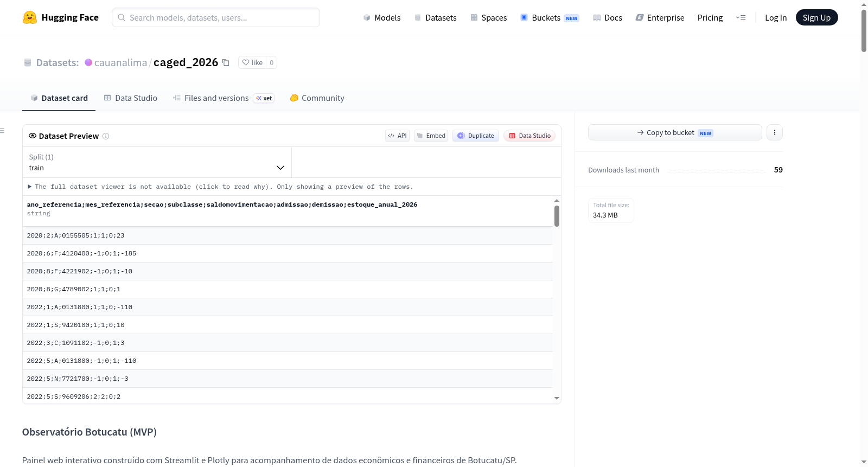Click the dataset preview table scrollbar
The height and width of the screenshot is (467, 868).
click(x=557, y=216)
